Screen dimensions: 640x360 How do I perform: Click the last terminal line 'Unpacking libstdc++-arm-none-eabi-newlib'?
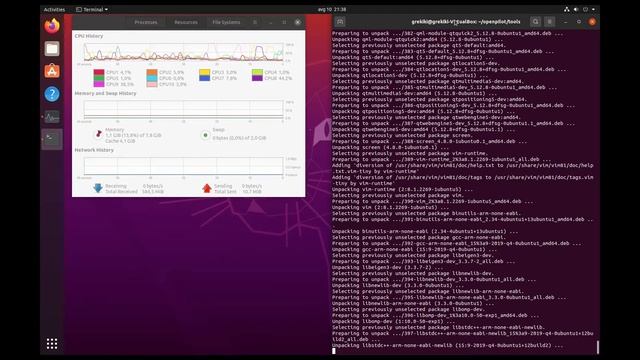pyautogui.click(x=447, y=345)
